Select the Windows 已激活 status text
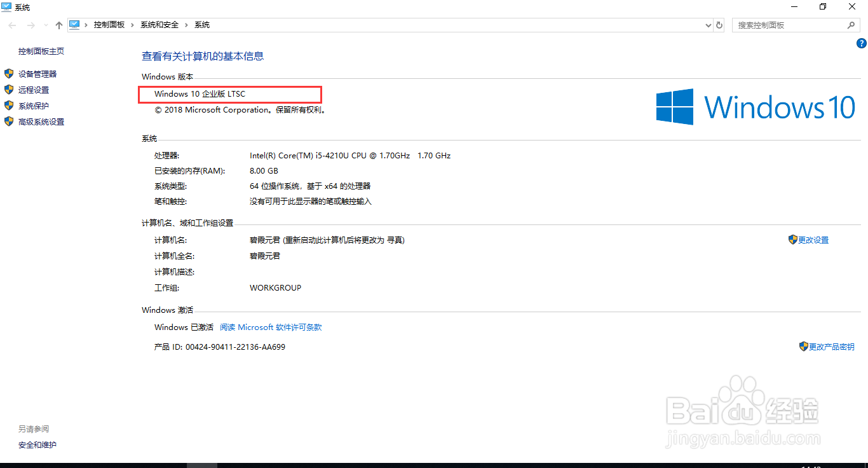Viewport: 868px width, 468px height. [184, 327]
